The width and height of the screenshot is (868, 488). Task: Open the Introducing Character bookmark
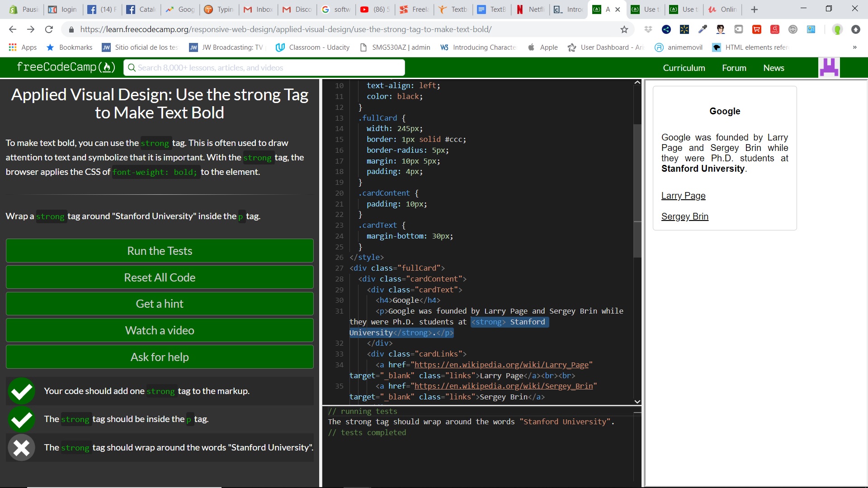point(478,47)
